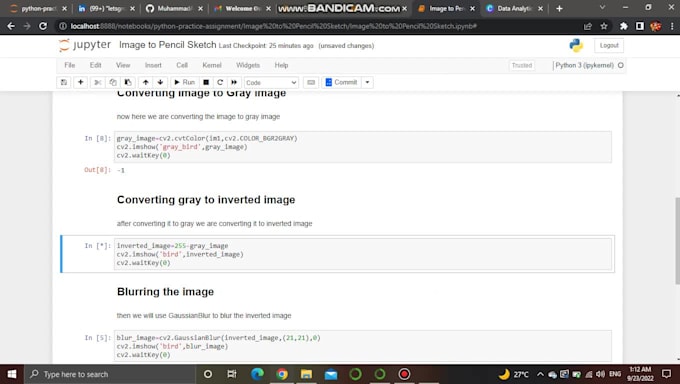Click the Jupyter logo
The width and height of the screenshot is (680, 384).
click(x=85, y=45)
